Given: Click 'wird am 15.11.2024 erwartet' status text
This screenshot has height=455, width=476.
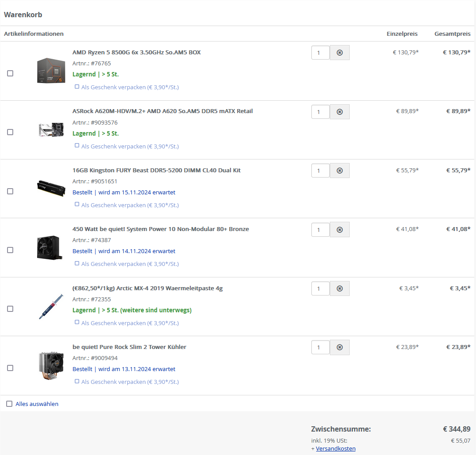Looking at the screenshot, I should tap(136, 192).
